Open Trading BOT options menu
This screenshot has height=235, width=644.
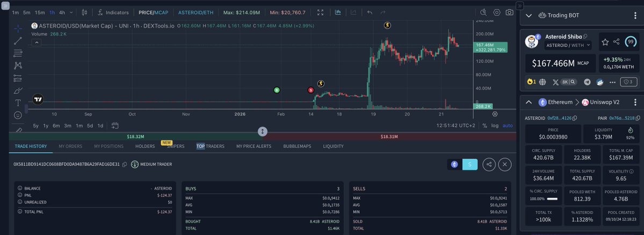click(x=635, y=16)
